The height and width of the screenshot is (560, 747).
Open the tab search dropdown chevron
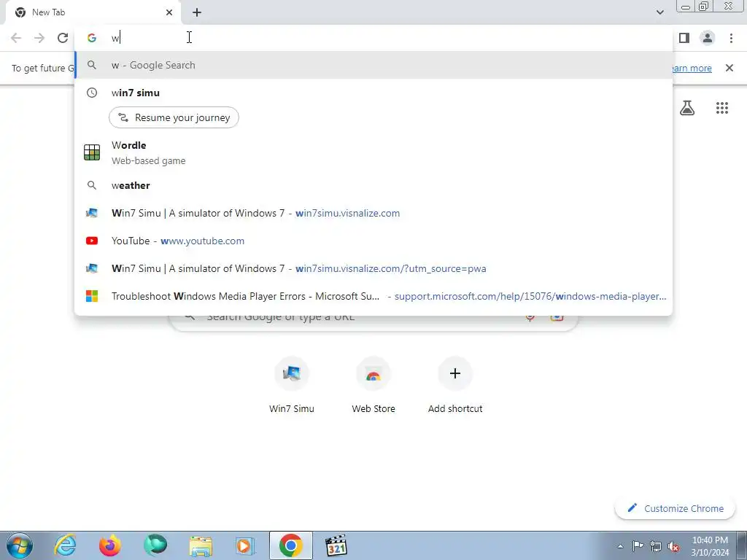pos(659,12)
